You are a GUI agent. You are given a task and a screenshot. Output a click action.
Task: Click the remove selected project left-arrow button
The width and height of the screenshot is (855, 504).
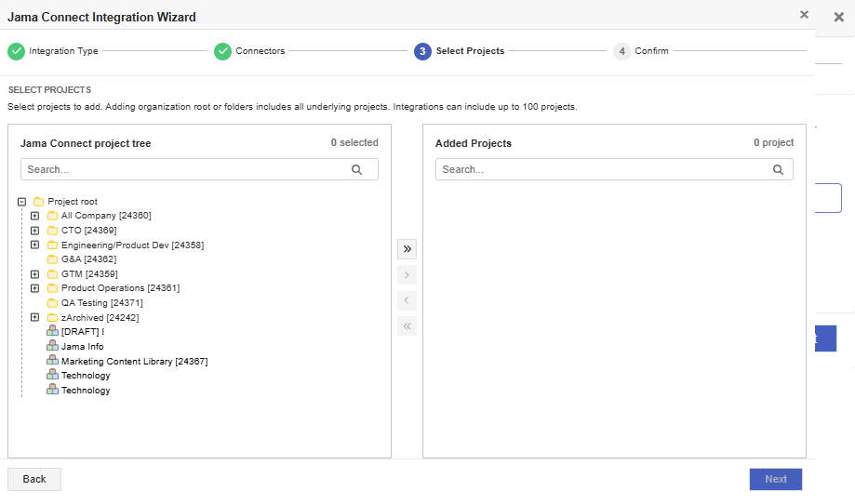407,300
